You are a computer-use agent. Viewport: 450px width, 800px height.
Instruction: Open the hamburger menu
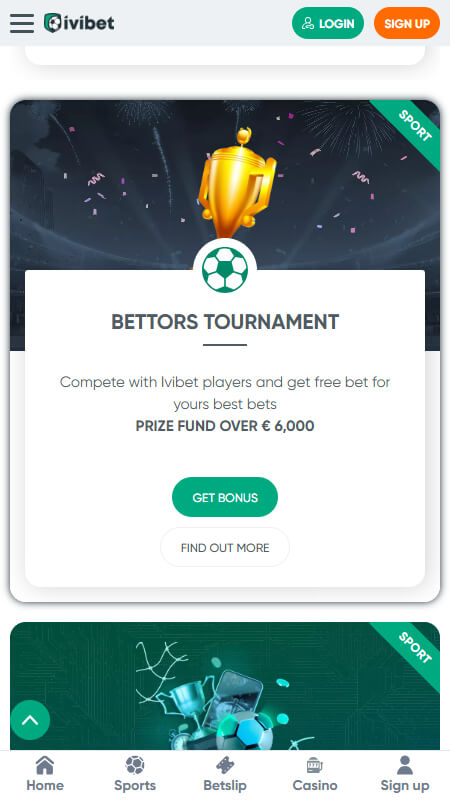click(x=22, y=23)
